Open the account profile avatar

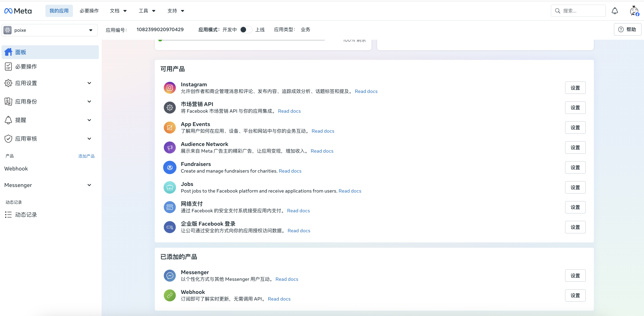coord(634,11)
